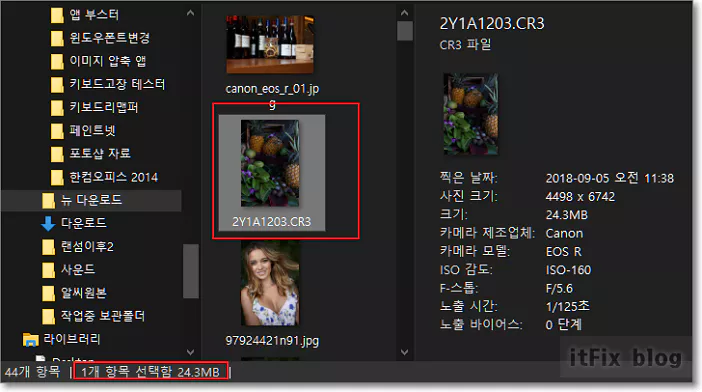Select 알씨원본 folder label
702x392 pixels.
84,293
